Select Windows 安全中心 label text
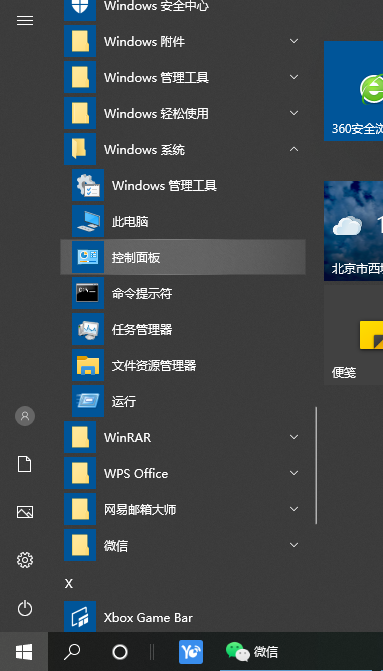Image resolution: width=383 pixels, height=671 pixels. click(156, 6)
